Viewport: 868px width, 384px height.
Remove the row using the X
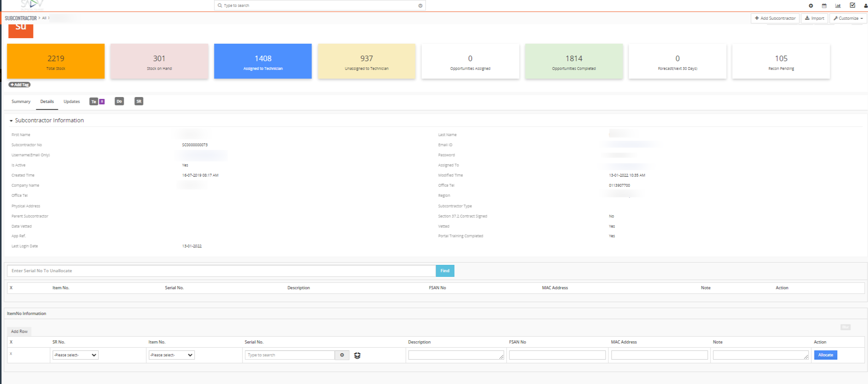click(x=11, y=354)
